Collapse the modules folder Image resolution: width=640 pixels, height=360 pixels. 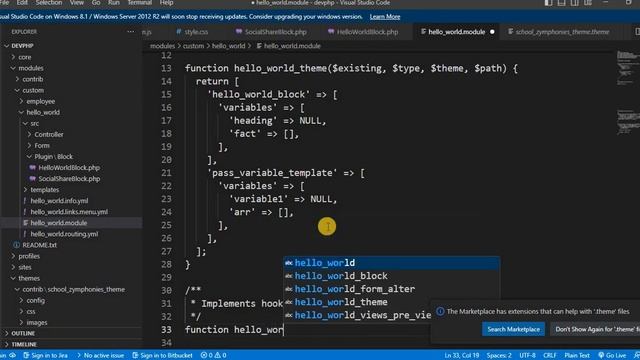coord(71,68)
